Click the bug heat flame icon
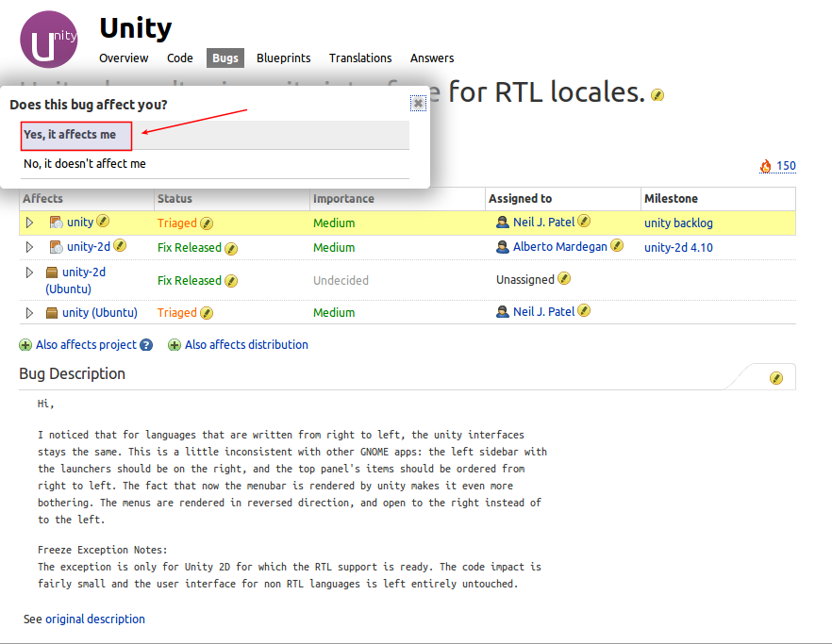This screenshot has width=832, height=644. click(766, 167)
